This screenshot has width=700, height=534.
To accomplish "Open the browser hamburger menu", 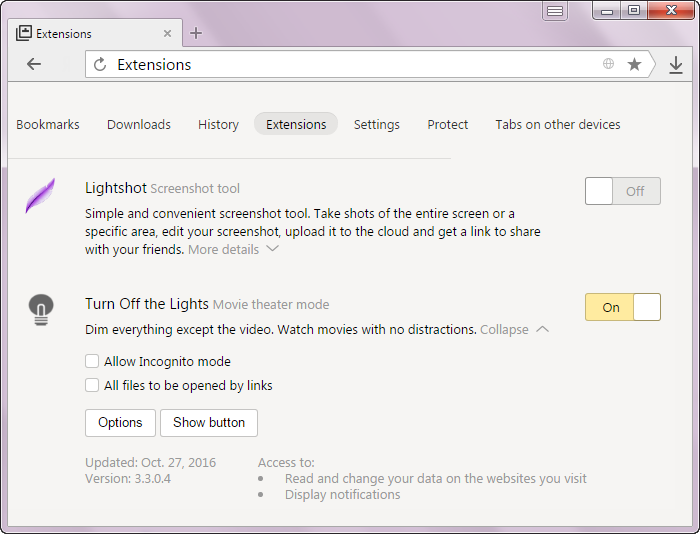I will (555, 11).
